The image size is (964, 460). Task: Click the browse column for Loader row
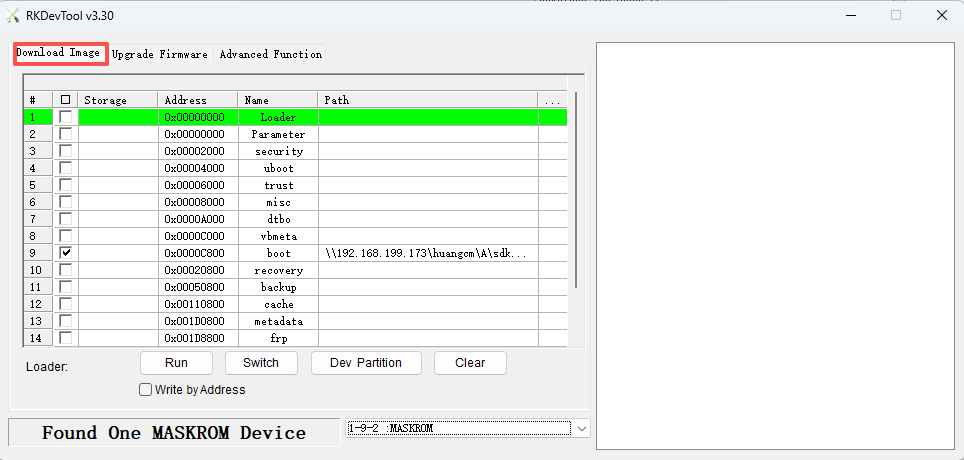click(x=552, y=117)
